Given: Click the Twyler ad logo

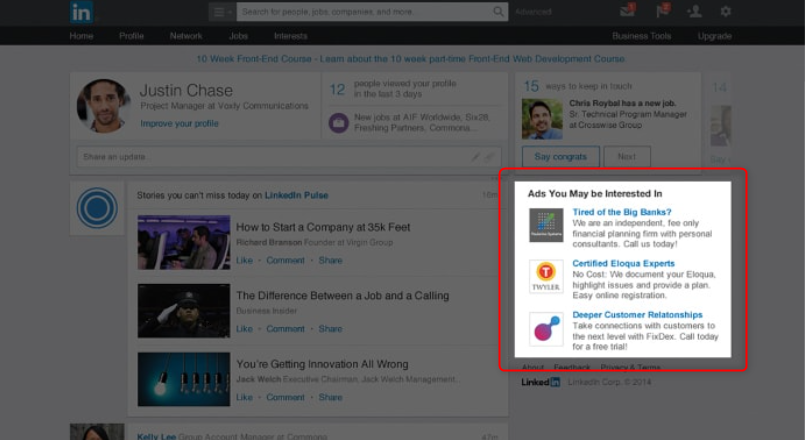Looking at the screenshot, I should click(546, 276).
